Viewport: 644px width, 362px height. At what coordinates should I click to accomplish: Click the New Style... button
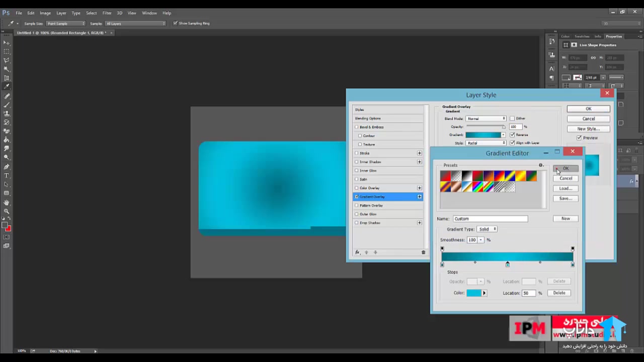[x=588, y=129]
